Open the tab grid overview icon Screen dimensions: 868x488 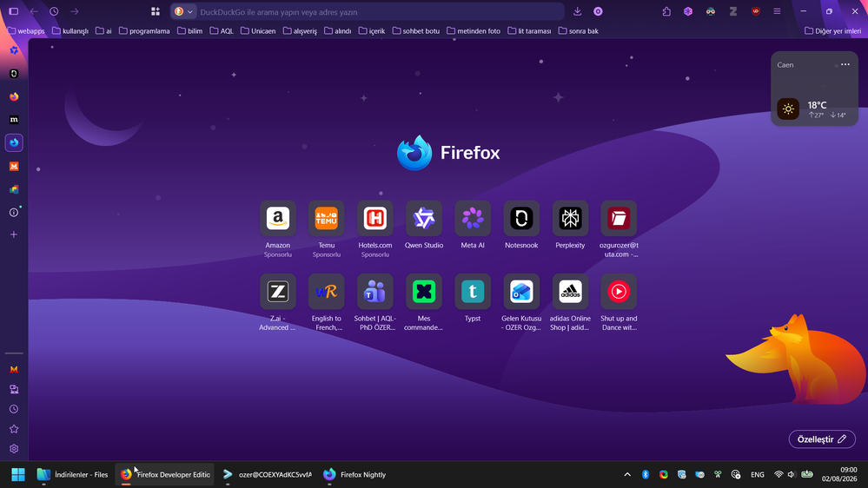(x=156, y=11)
